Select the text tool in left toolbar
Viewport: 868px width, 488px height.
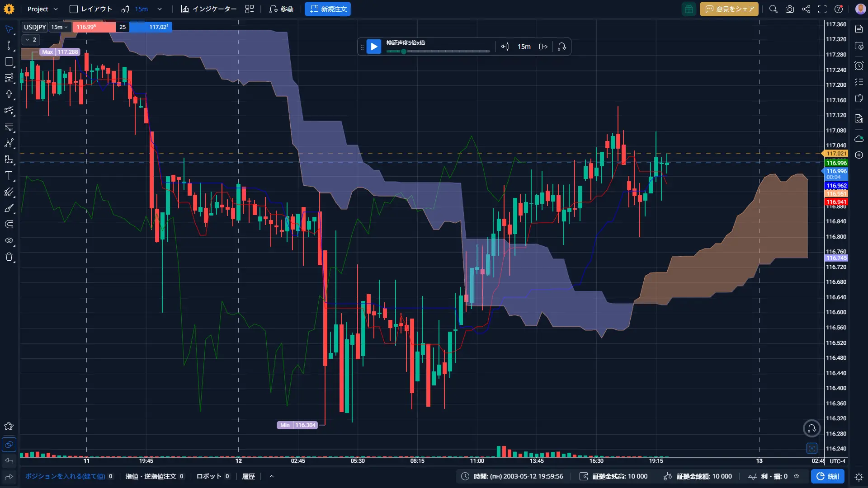(x=9, y=176)
